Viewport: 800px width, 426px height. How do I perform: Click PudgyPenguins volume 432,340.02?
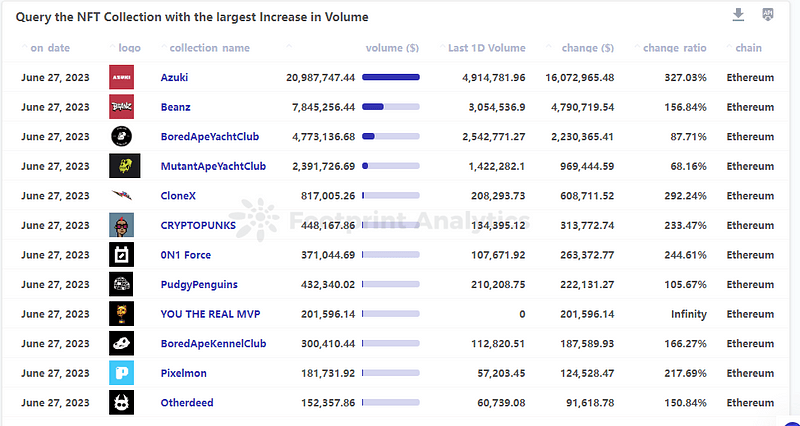click(327, 285)
